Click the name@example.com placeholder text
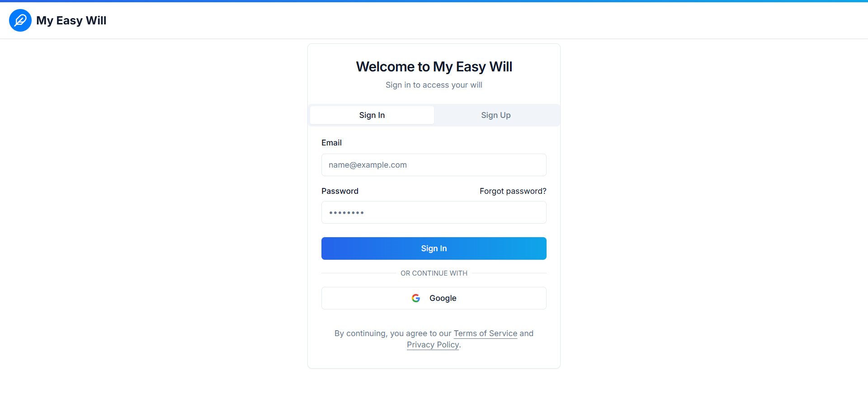Viewport: 868px width, 412px height. pos(368,165)
